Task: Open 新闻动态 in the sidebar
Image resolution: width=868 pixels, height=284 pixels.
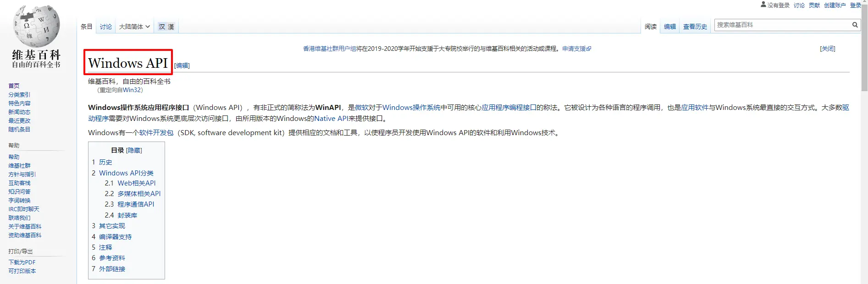Action: click(19, 112)
